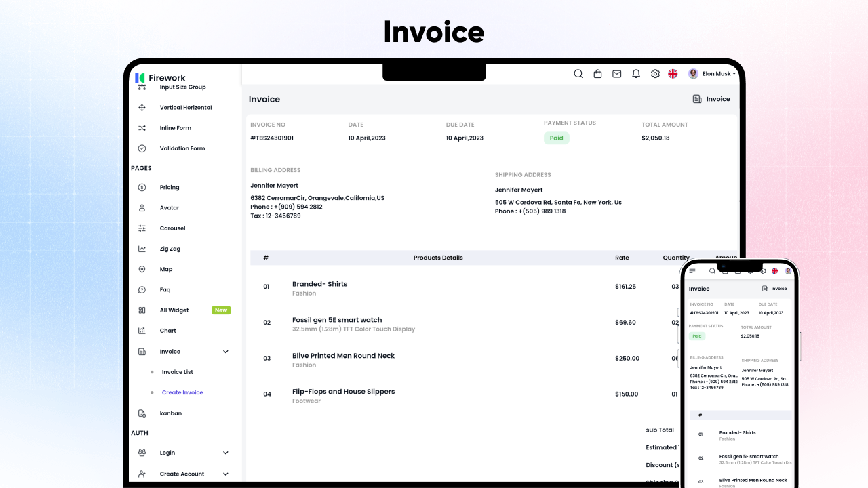Click billing name Jennifer Mayert on tablet
Screen dimensions: 868x488
pos(274,186)
